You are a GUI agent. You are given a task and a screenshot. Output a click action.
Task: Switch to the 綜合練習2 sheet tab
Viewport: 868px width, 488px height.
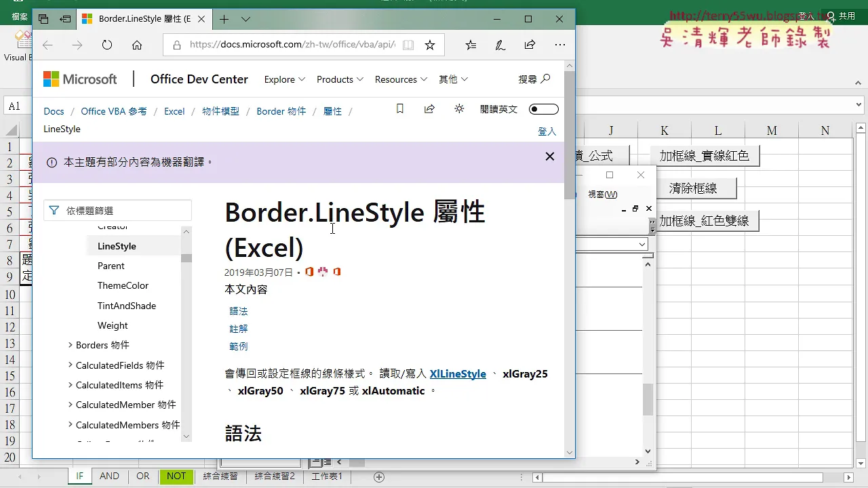(275, 476)
